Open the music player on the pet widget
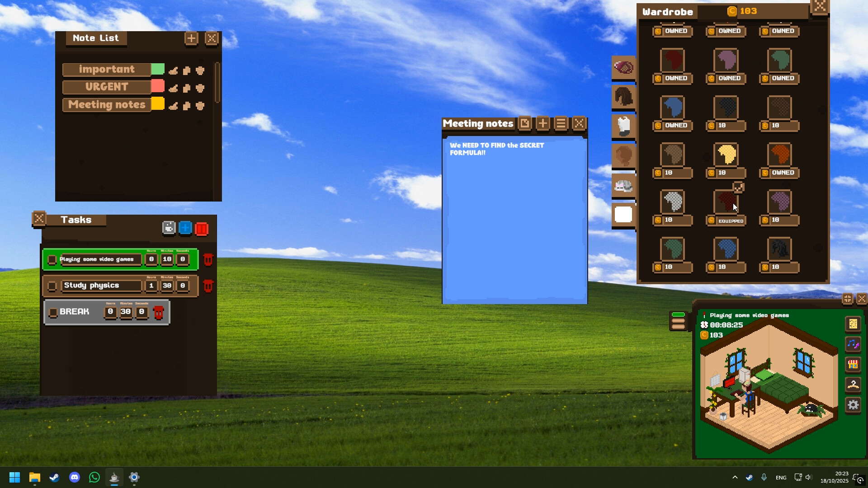Viewport: 868px width, 488px height. pos(854,344)
